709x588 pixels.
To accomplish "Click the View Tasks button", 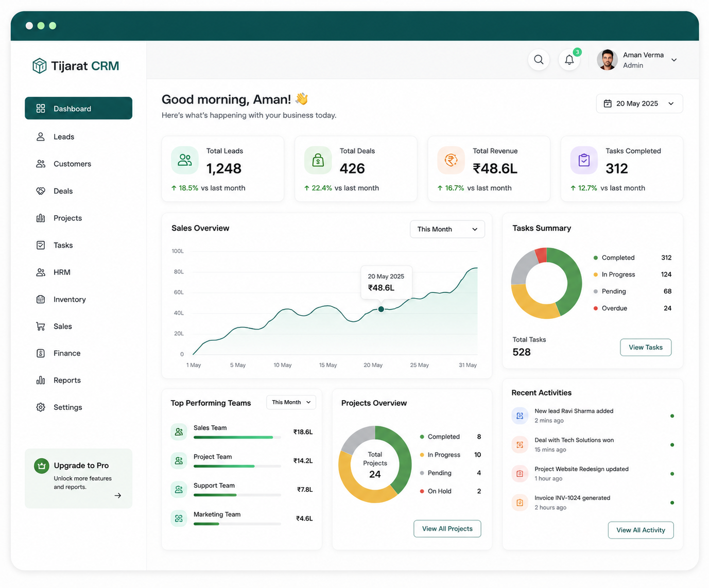I will [646, 347].
